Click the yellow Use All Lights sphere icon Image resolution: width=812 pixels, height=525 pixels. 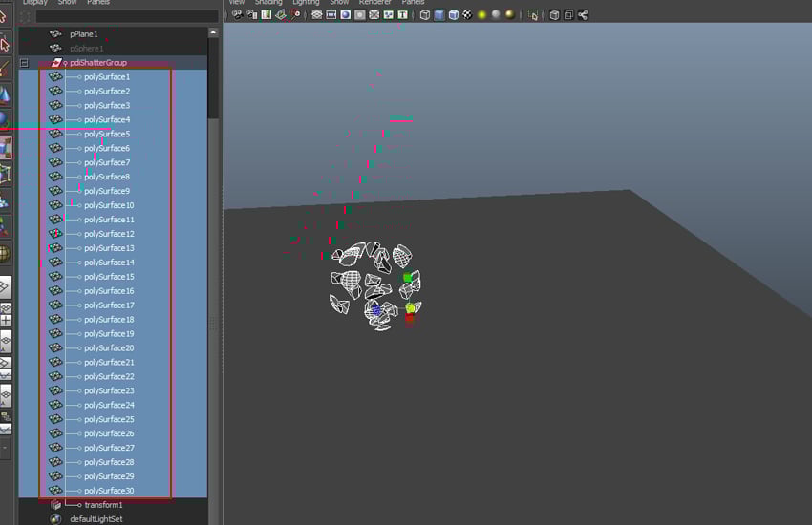coord(482,15)
